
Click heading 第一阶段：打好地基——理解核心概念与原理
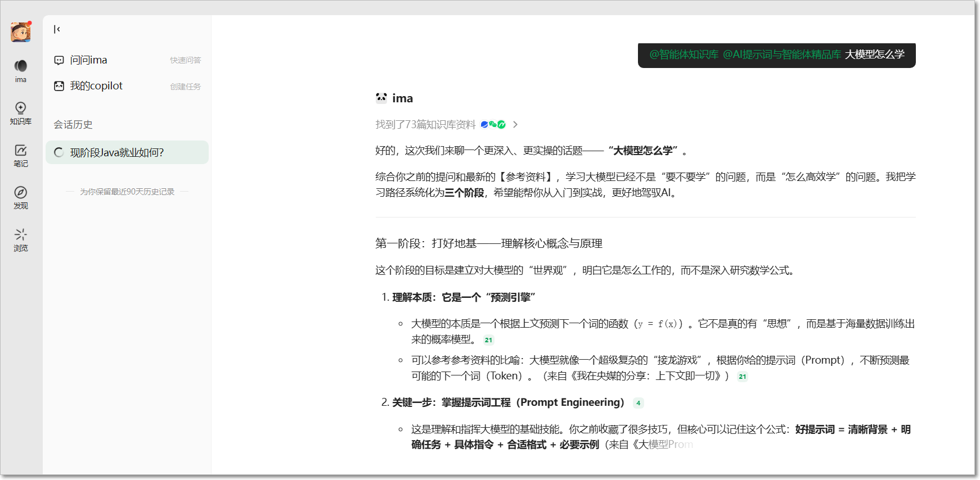point(489,243)
